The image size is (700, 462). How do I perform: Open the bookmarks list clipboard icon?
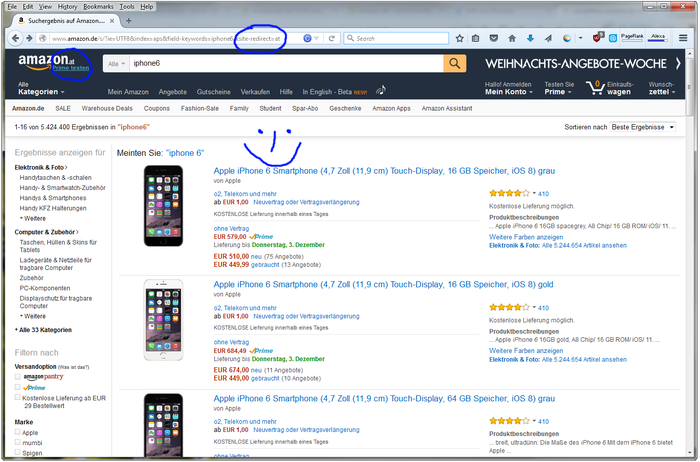point(476,38)
